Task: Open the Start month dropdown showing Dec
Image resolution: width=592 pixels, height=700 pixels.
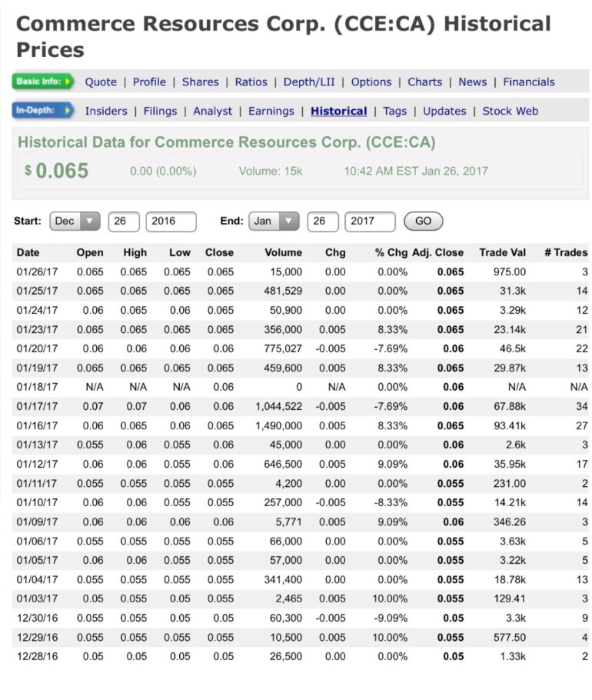Action: pyautogui.click(x=73, y=221)
